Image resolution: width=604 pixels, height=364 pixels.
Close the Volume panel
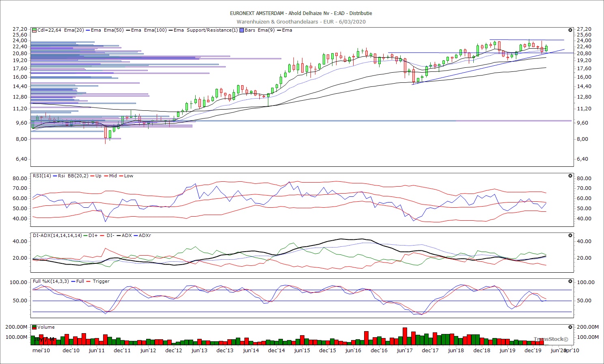click(x=570, y=327)
